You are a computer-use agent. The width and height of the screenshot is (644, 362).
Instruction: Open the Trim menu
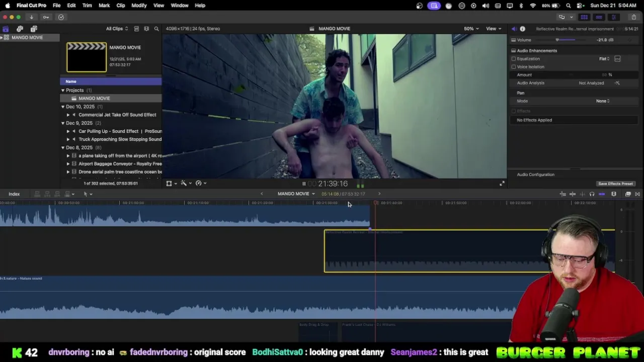pos(87,6)
